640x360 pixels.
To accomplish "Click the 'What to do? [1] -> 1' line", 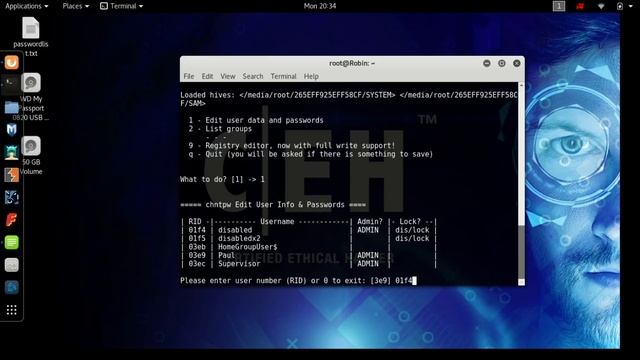I will pyautogui.click(x=222, y=179).
